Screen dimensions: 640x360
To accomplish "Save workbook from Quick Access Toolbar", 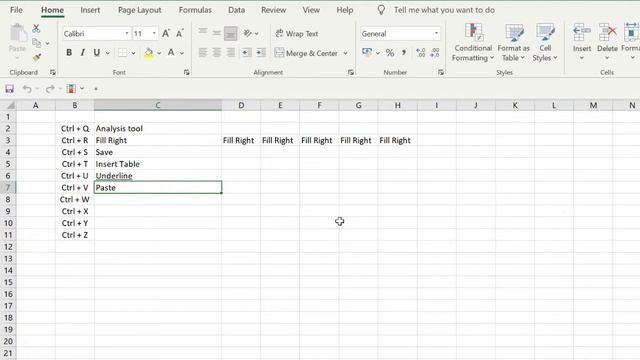I will tap(9, 89).
